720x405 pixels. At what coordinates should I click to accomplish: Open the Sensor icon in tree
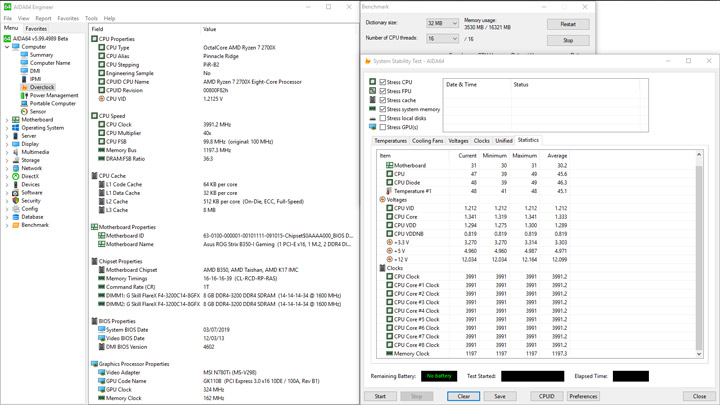24,112
